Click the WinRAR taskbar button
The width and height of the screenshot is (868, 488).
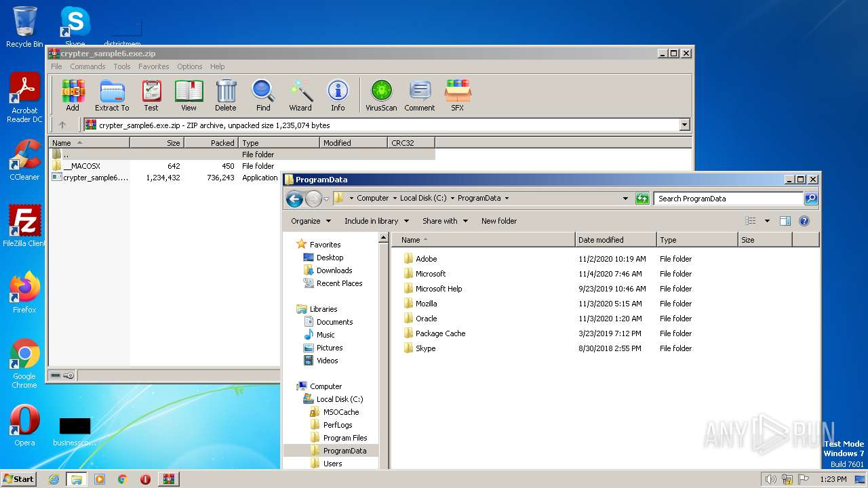(168, 479)
